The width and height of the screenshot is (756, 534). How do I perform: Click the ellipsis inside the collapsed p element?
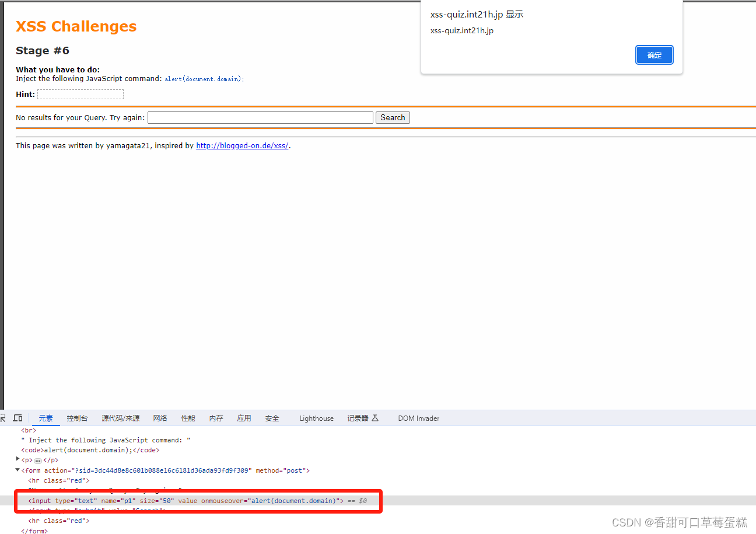[38, 460]
